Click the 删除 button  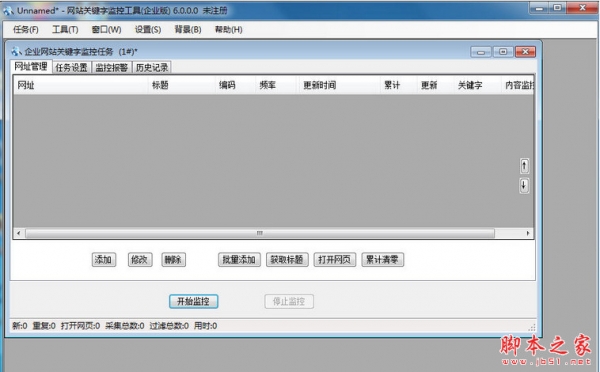pyautogui.click(x=173, y=259)
